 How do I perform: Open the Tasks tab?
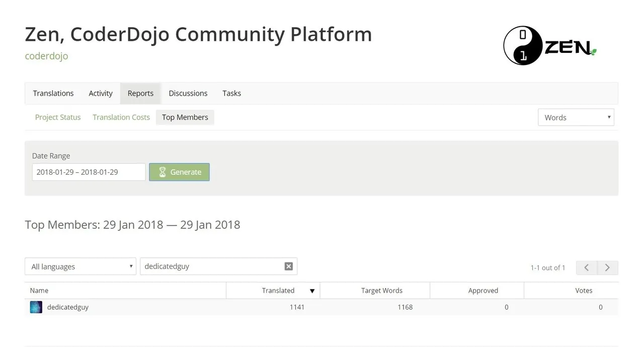(x=231, y=93)
